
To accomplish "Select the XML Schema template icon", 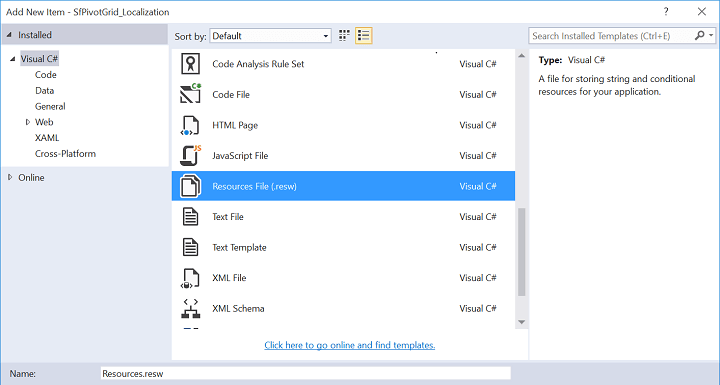I will (x=190, y=308).
